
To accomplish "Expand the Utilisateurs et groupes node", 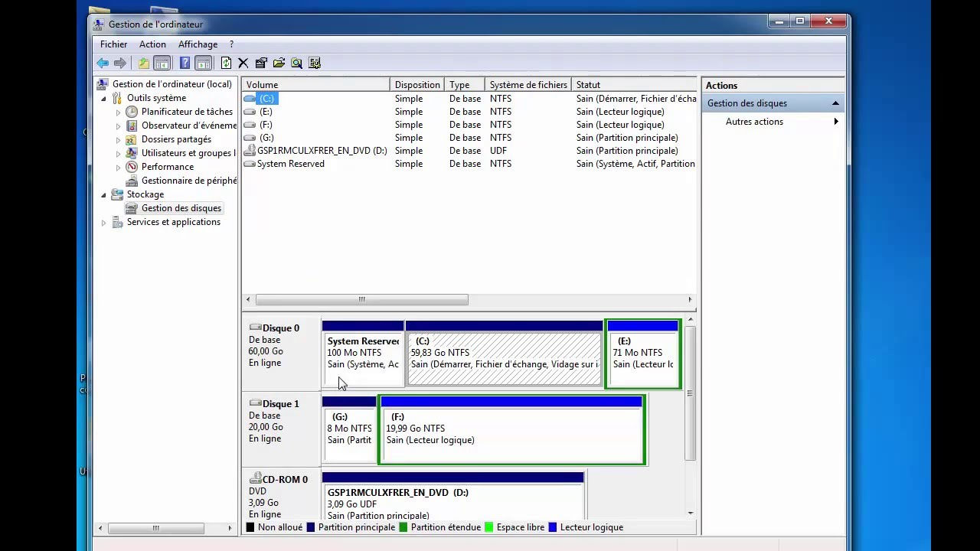I will 118,153.
